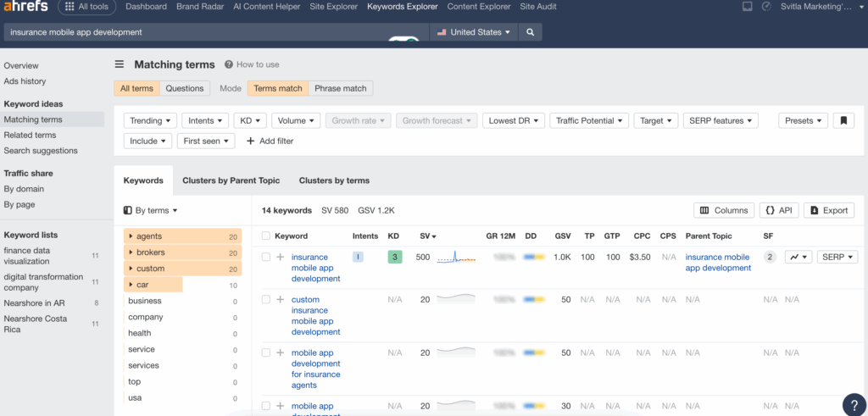Export the keyword list
868x416 pixels.
tap(829, 210)
